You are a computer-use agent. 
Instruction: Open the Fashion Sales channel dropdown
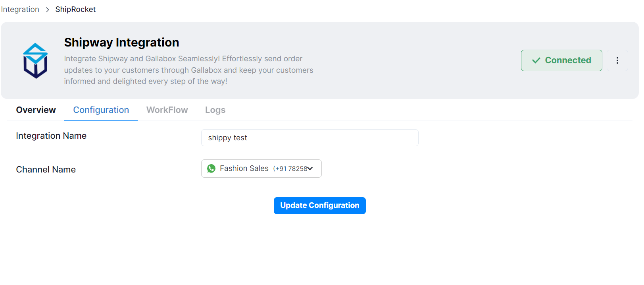261,169
